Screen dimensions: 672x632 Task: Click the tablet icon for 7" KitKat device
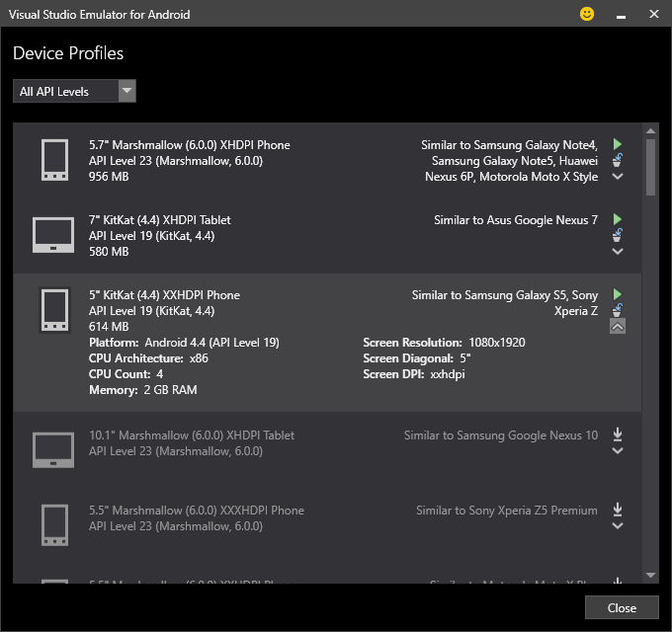point(53,235)
